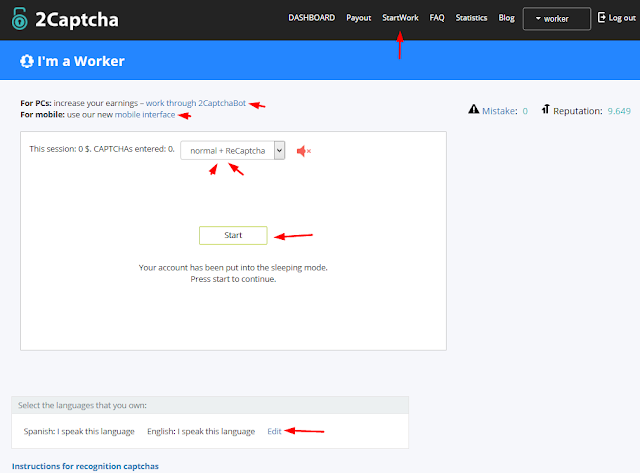Click the Mistake label link
The image size is (640, 473).
[x=500, y=111]
